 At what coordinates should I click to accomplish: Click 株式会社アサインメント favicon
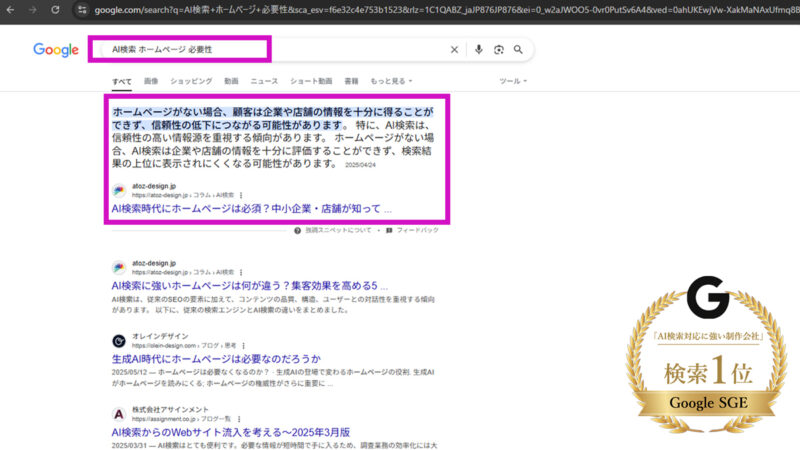tap(119, 414)
